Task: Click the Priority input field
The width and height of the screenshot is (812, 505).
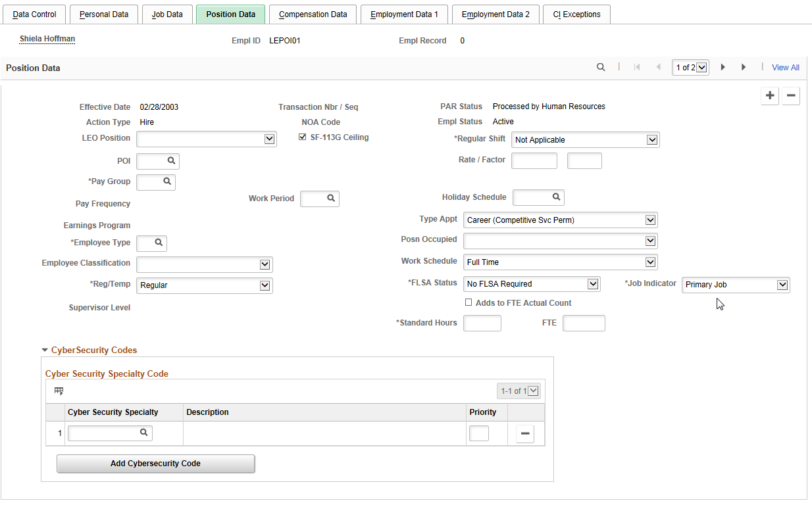Action: [x=479, y=433]
